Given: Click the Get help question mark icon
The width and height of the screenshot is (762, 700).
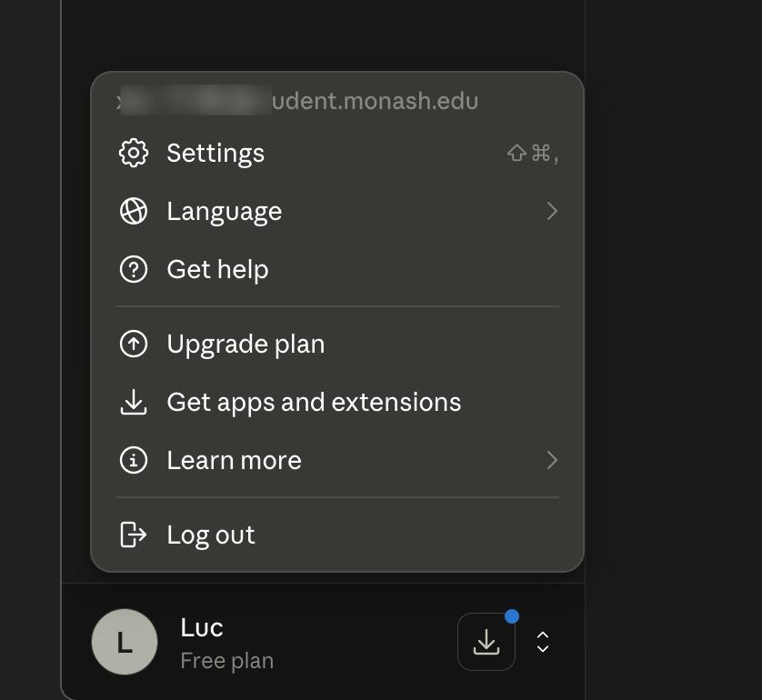Looking at the screenshot, I should point(133,269).
